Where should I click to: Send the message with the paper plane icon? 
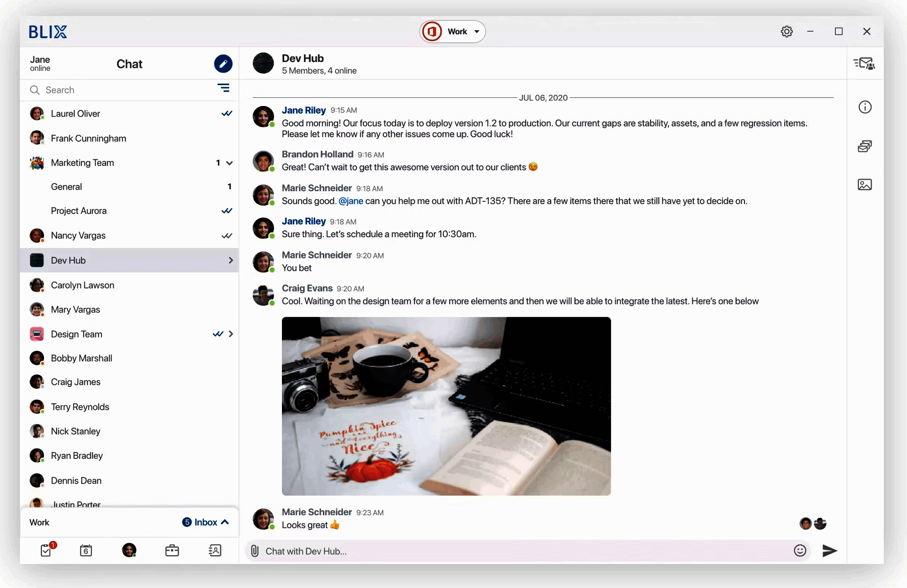[829, 551]
